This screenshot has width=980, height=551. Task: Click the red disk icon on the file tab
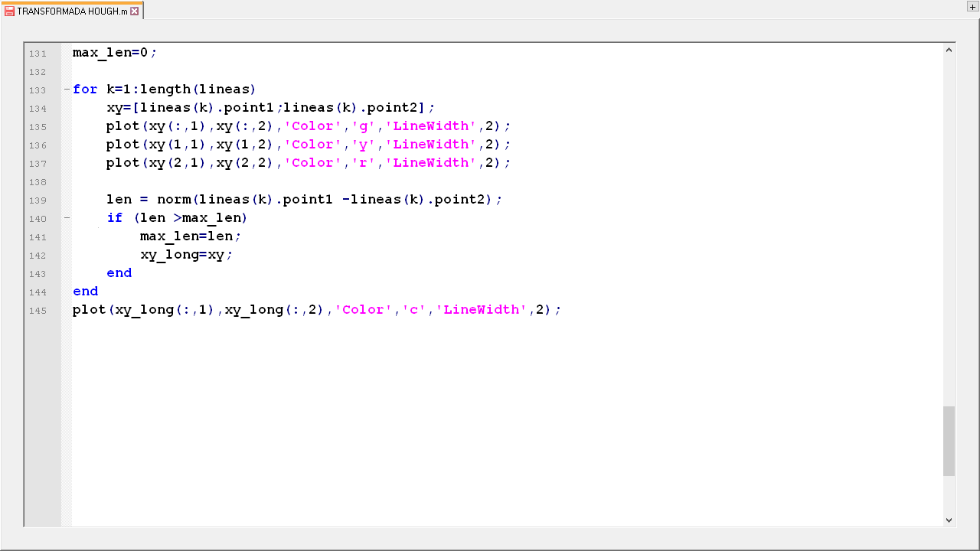9,11
